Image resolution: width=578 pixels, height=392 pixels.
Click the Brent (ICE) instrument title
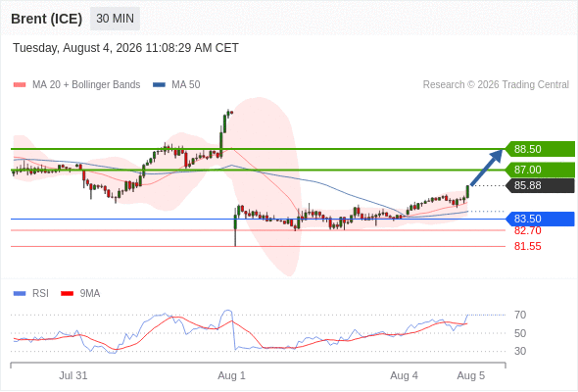pyautogui.click(x=46, y=19)
